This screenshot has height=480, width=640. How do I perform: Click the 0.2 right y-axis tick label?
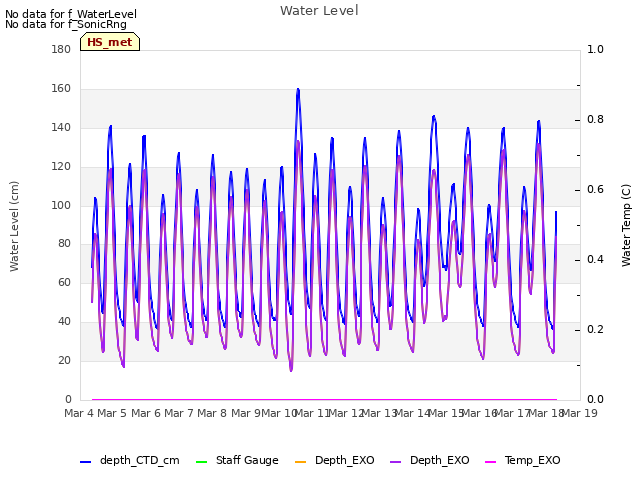595,329
